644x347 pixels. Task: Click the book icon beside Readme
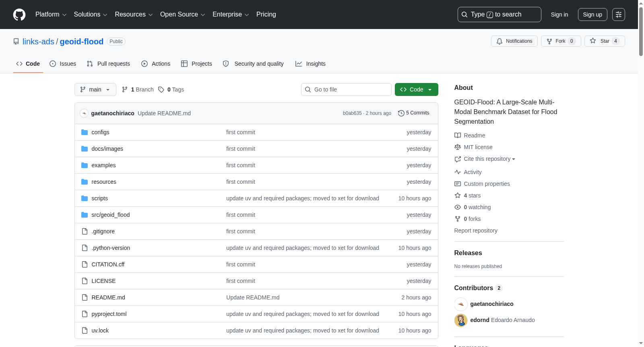click(458, 135)
